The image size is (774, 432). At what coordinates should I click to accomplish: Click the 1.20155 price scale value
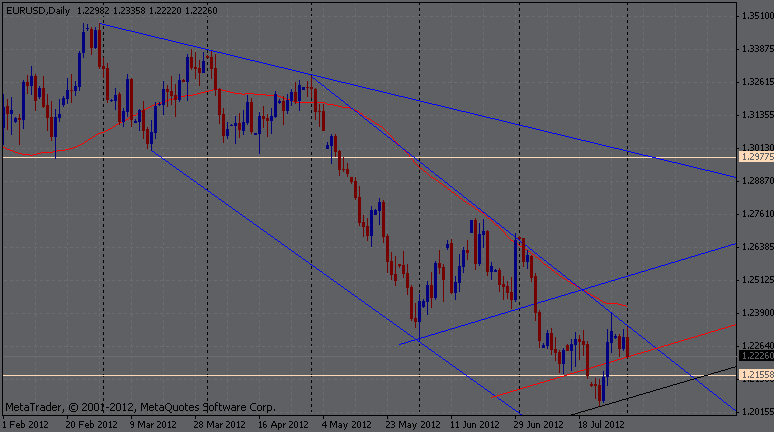pos(755,411)
